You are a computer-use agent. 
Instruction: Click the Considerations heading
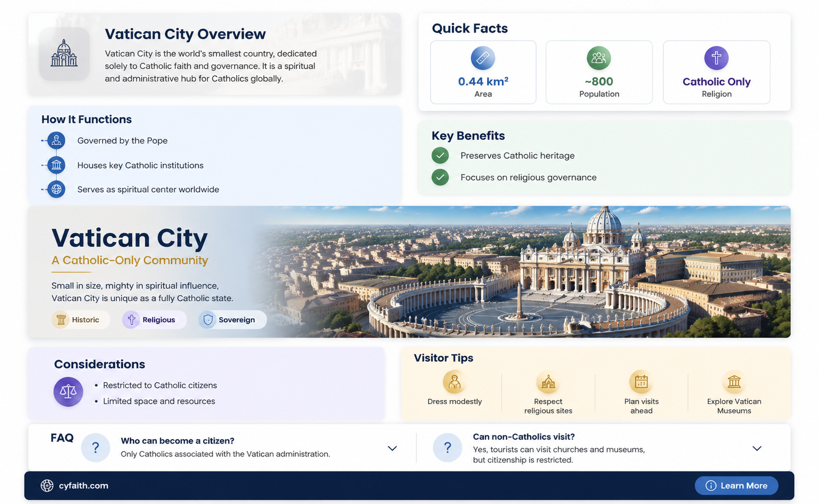coord(99,364)
